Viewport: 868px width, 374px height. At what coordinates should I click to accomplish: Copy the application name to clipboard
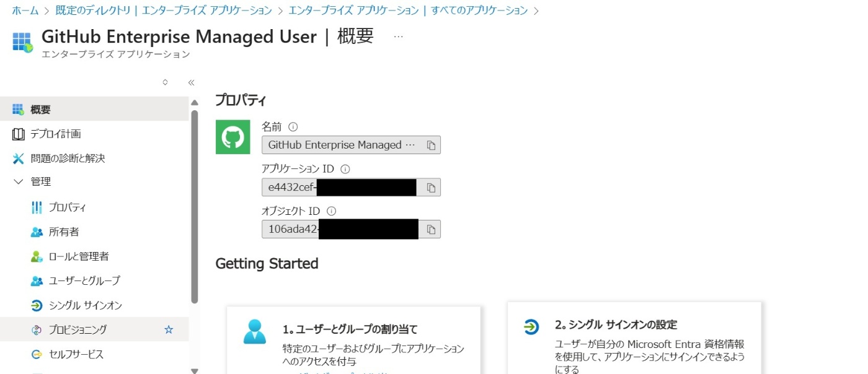point(431,146)
